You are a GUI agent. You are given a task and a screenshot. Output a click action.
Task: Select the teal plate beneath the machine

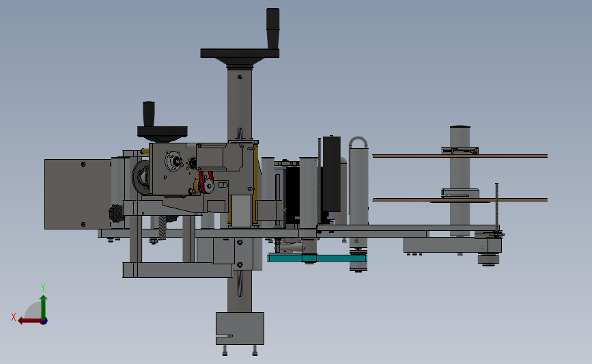(x=316, y=258)
